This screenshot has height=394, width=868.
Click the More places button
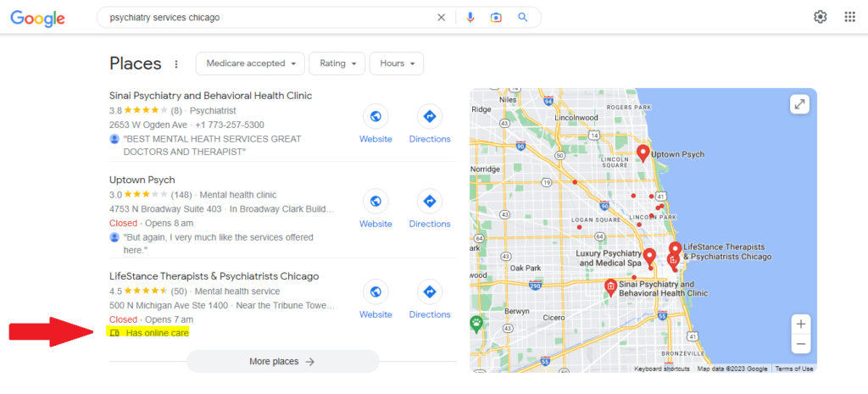(283, 361)
